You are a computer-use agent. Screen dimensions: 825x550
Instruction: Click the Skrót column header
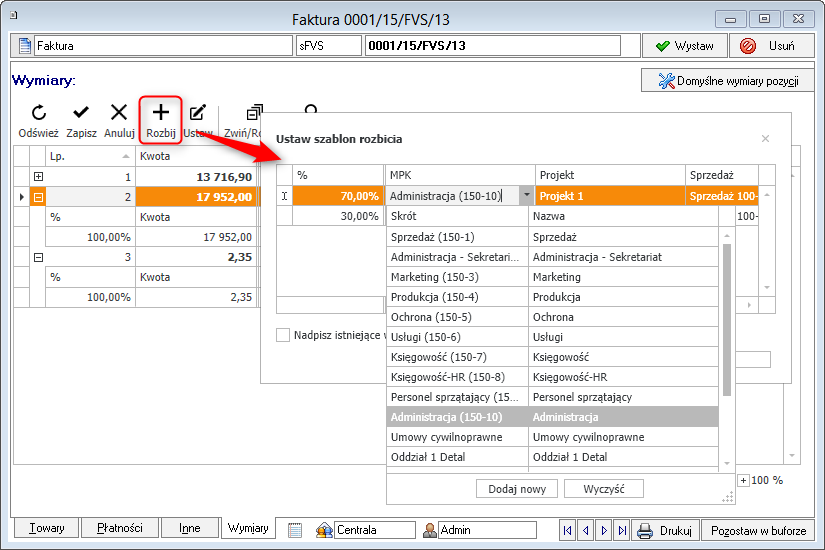[457, 216]
